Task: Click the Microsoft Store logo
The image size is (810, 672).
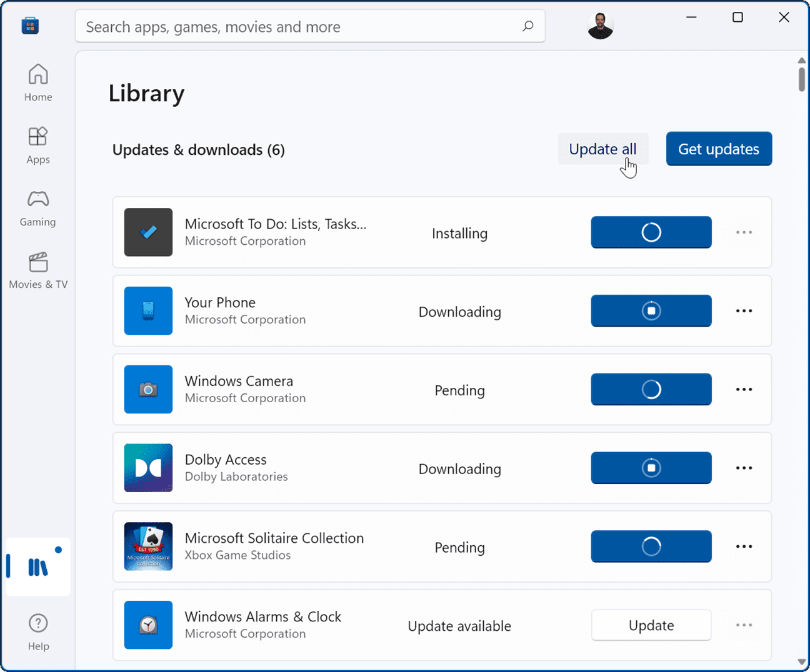Action: 29,26
